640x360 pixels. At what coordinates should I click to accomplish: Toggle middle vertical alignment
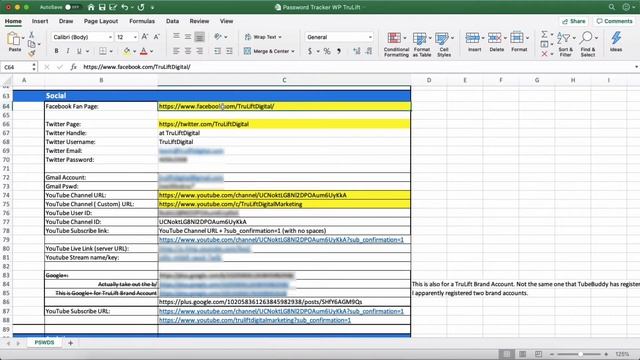pos(188,37)
